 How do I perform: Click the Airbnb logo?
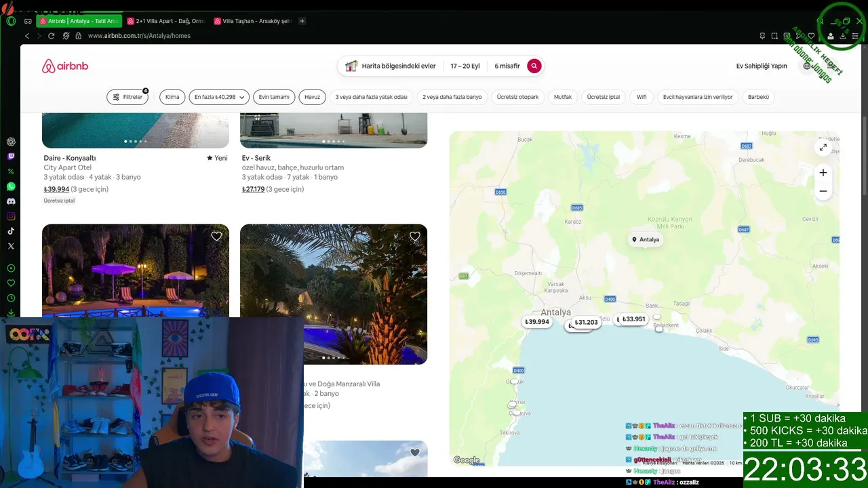(x=65, y=66)
